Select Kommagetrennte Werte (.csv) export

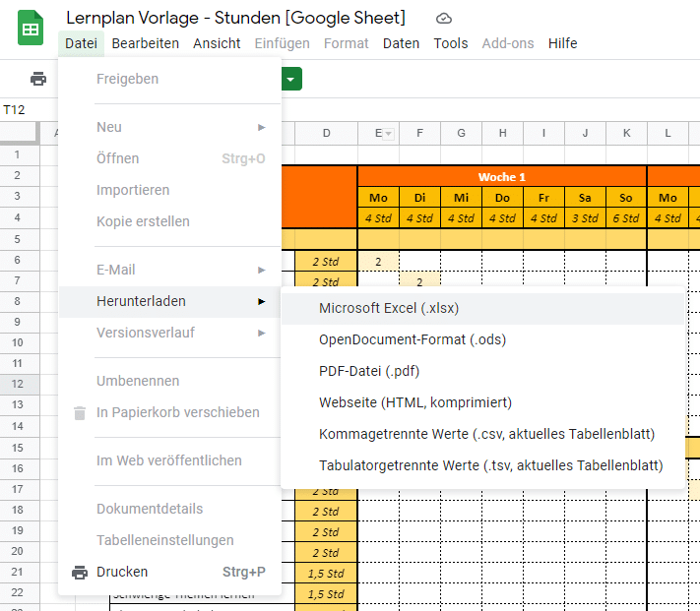(486, 434)
